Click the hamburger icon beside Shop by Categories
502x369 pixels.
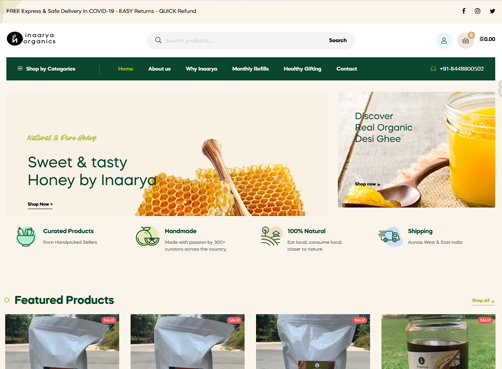click(20, 68)
